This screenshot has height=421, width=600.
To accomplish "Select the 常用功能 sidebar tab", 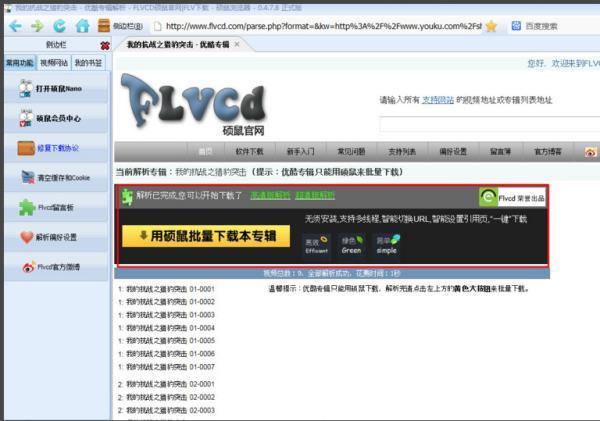I will [x=20, y=63].
